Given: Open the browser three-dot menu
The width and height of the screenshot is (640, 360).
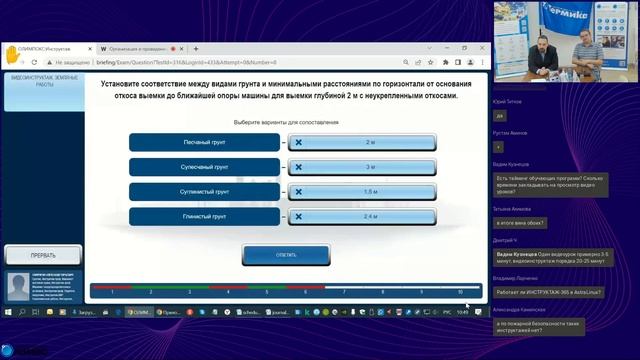Looking at the screenshot, I should click(x=482, y=62).
